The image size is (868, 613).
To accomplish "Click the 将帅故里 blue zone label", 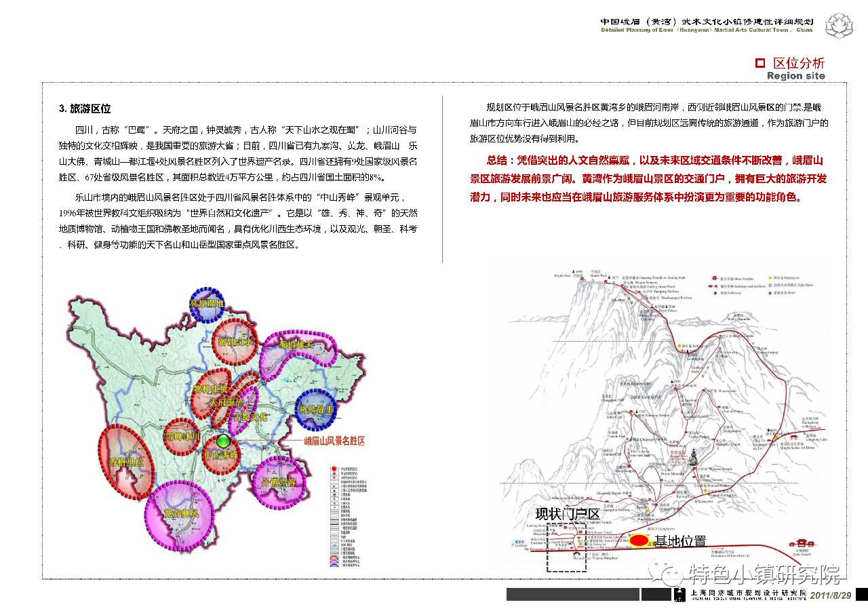I will pos(316,411).
